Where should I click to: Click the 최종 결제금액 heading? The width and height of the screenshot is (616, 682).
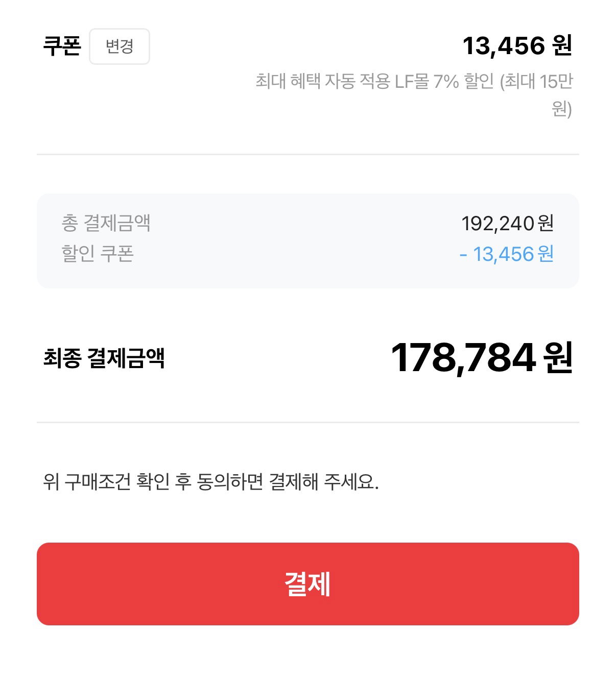(104, 358)
